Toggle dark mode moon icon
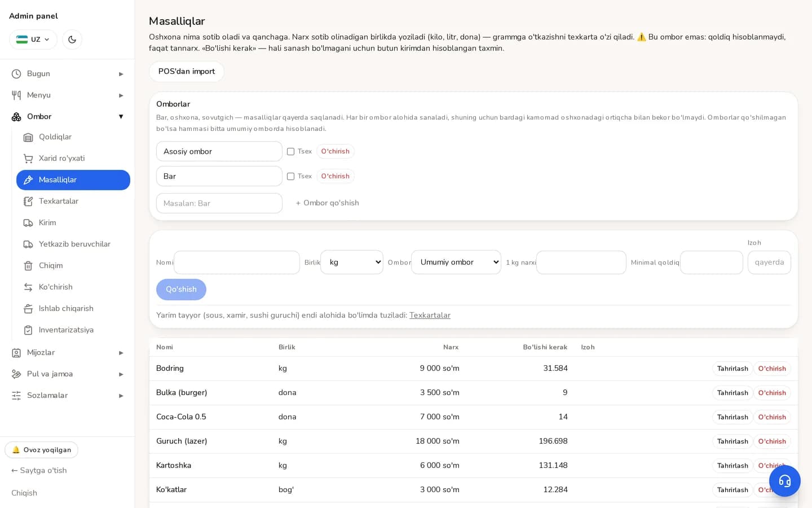The height and width of the screenshot is (508, 812). (72, 40)
